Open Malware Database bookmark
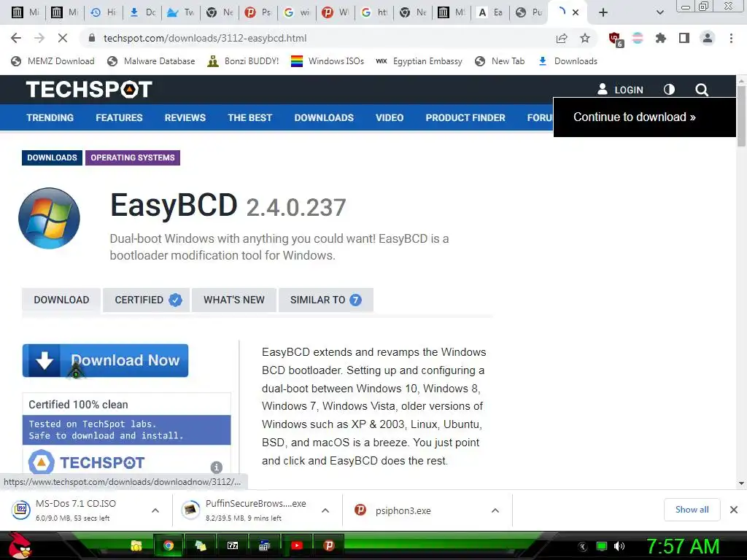The image size is (747, 560). (x=151, y=61)
